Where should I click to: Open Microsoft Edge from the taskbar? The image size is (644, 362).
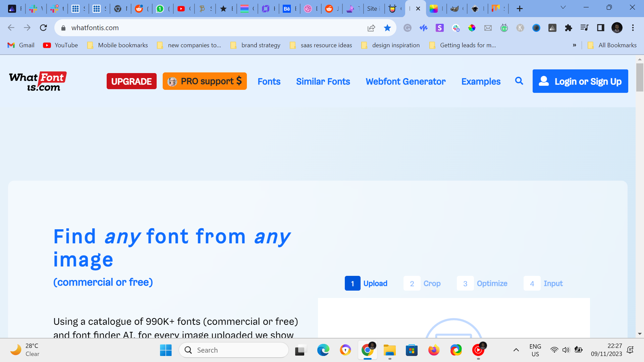[323, 350]
